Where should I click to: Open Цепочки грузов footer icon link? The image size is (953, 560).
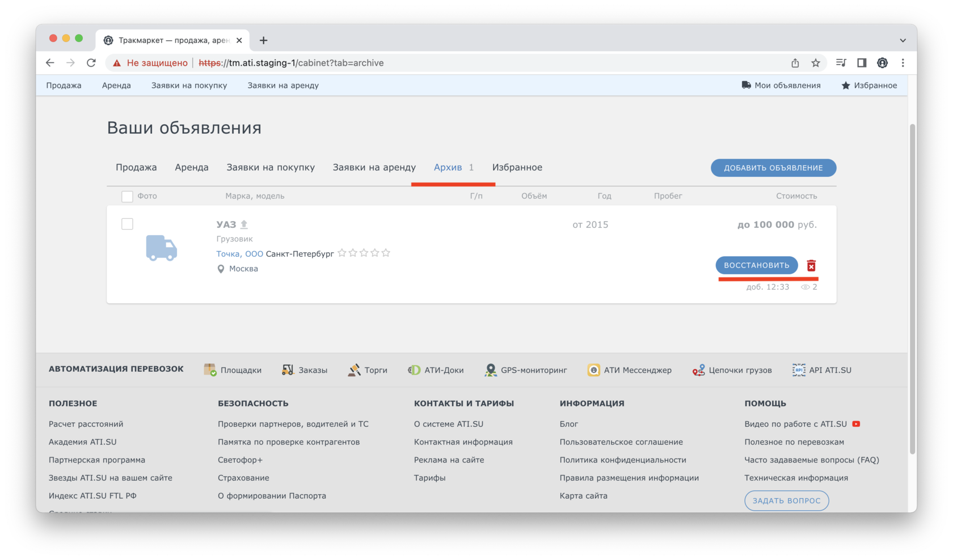tap(732, 370)
